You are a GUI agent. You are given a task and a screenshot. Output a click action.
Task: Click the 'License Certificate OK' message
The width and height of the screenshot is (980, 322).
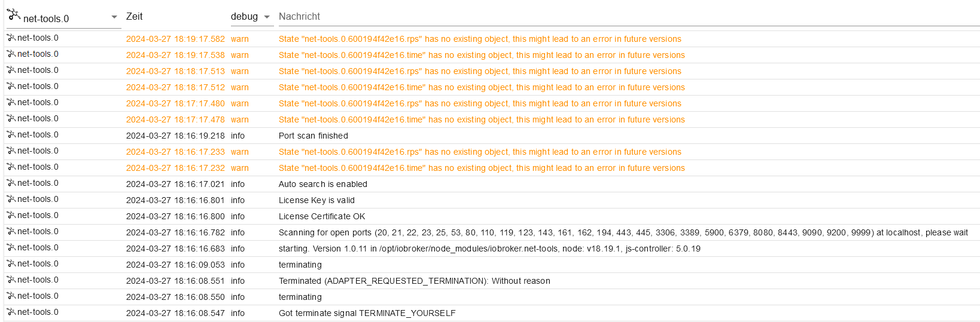(x=322, y=216)
